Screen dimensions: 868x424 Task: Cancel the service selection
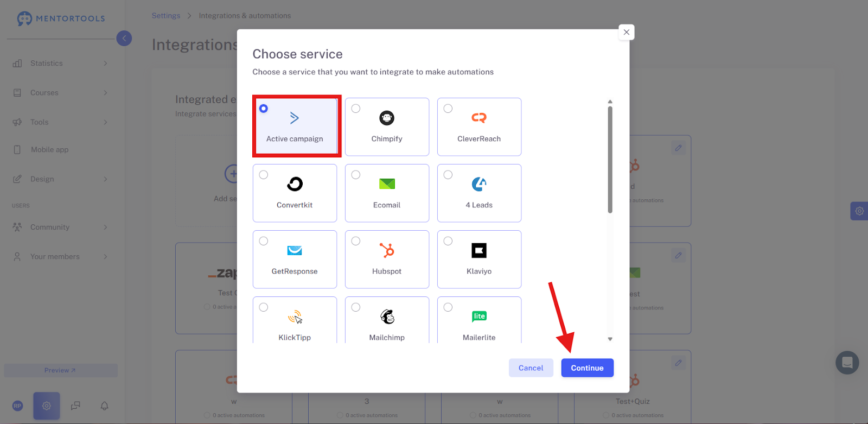[531, 368]
